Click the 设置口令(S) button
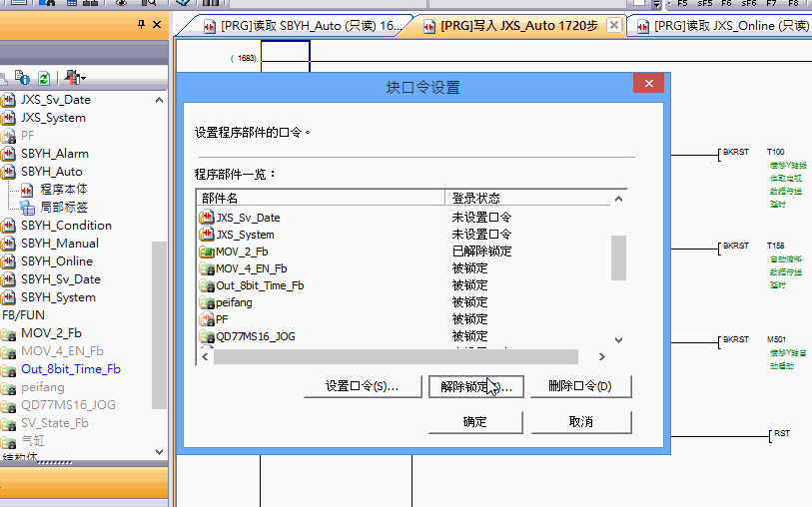 point(362,386)
